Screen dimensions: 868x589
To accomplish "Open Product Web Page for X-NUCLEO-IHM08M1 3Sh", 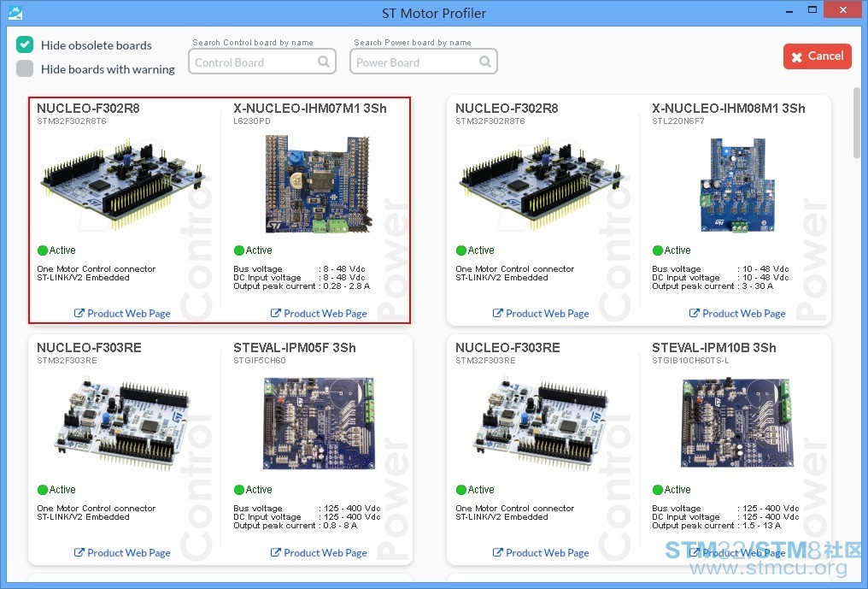I will coord(737,314).
